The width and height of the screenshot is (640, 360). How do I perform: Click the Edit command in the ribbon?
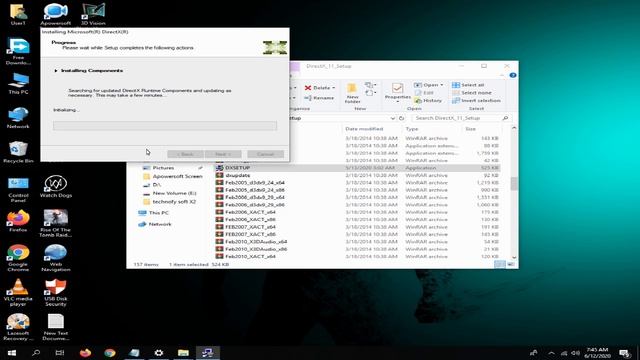click(x=424, y=93)
